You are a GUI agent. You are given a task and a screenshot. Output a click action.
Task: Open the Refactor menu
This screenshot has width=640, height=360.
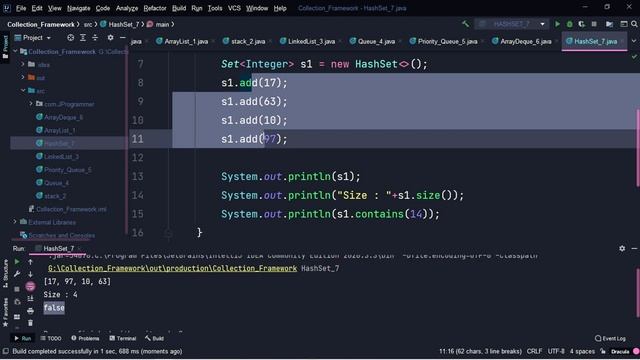point(155,8)
